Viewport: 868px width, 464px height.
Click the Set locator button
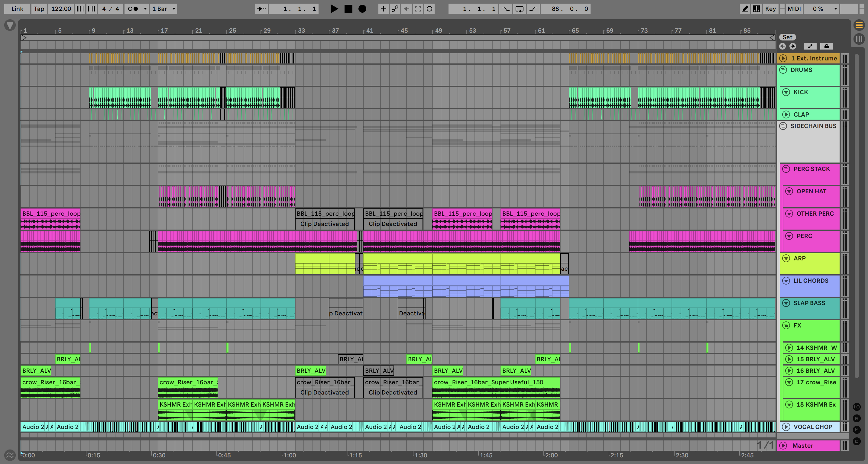[x=787, y=37]
